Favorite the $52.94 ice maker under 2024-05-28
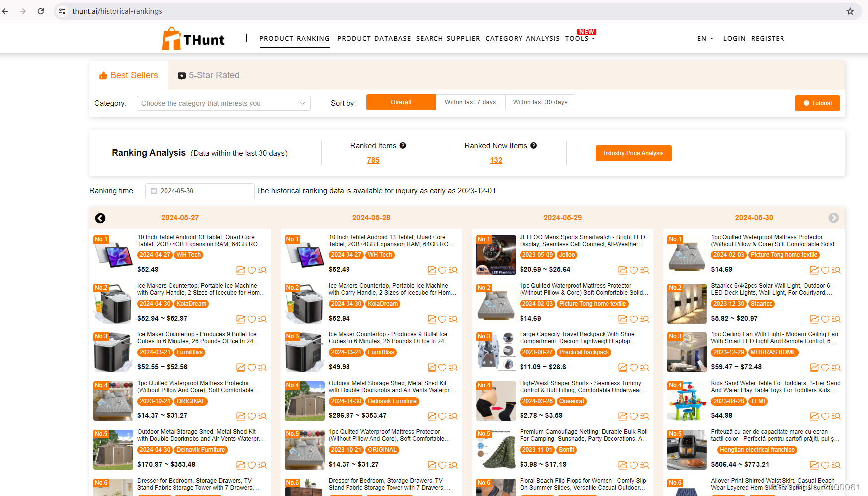Viewport: 868px width, 496px height. point(442,319)
